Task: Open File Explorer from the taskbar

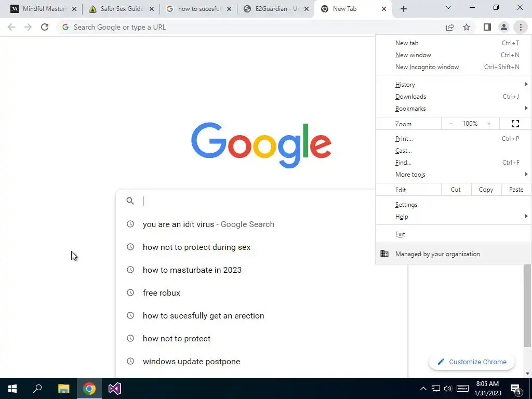Action: click(x=63, y=389)
